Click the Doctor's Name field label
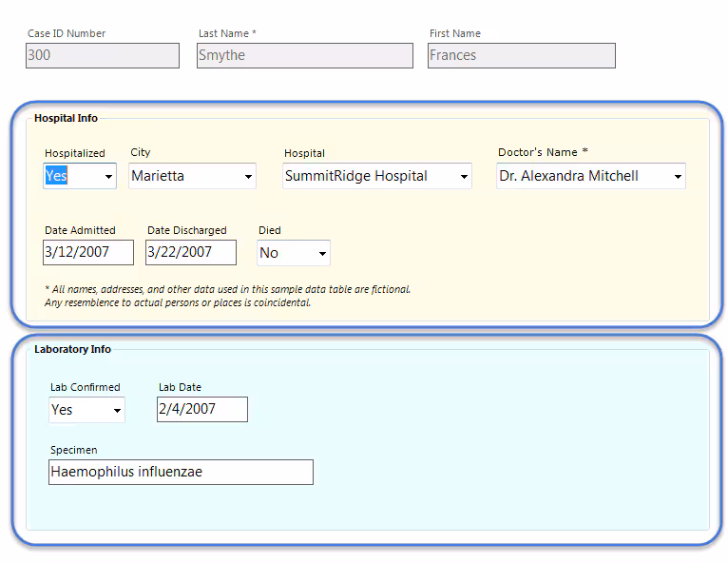The height and width of the screenshot is (563, 728). [543, 152]
